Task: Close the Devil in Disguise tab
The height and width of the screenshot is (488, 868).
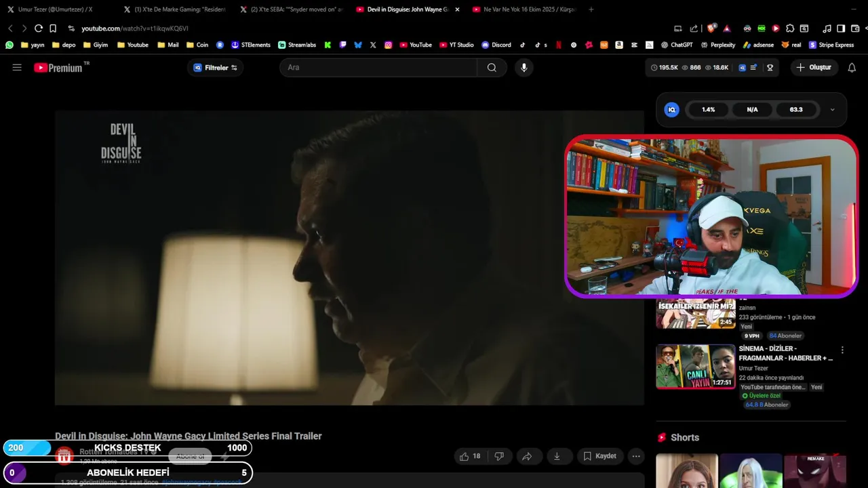Action: (x=457, y=9)
